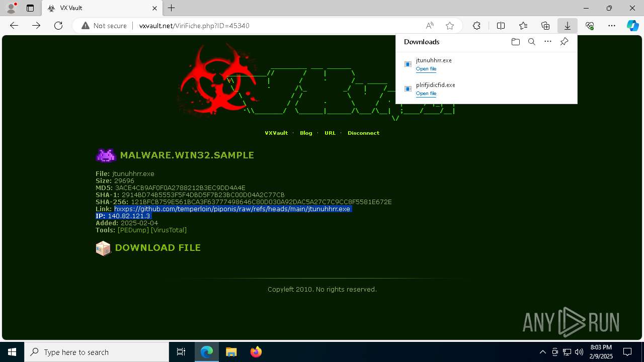Viewport: 644px width, 362px height.
Task: Open File Explorer from taskbar
Action: click(231, 352)
